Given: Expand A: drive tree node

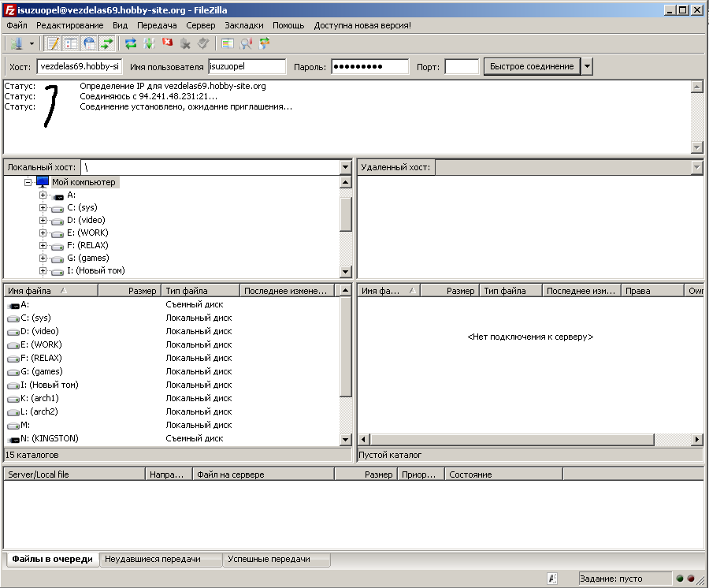Looking at the screenshot, I should coord(43,195).
